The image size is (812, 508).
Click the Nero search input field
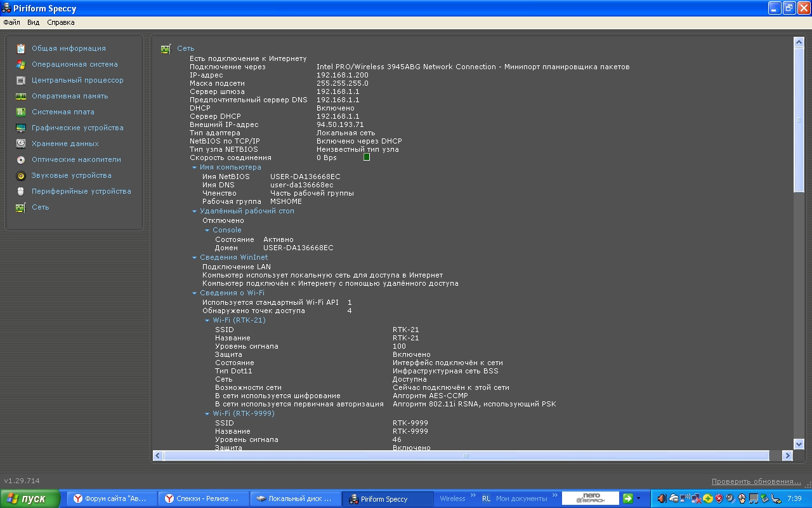(591, 498)
